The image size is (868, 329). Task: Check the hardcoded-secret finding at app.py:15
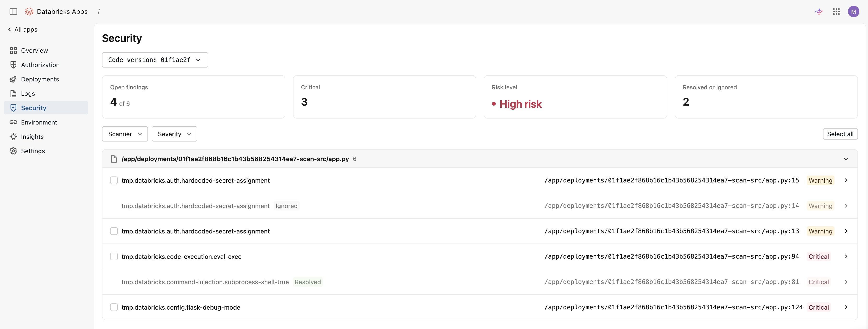coord(114,180)
